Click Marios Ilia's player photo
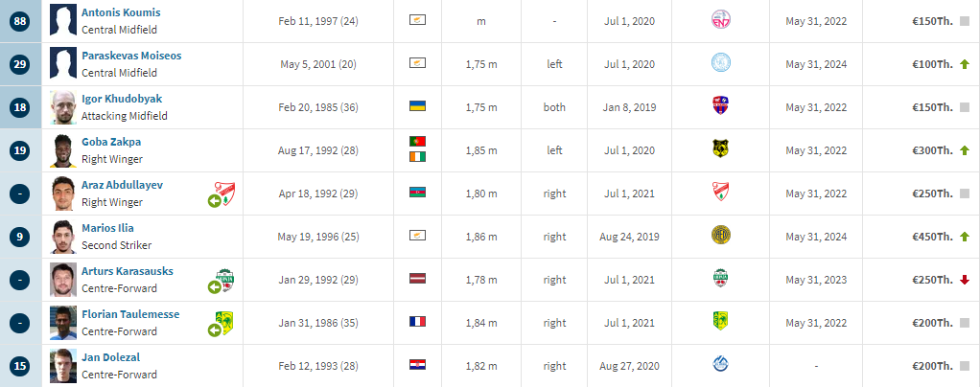 63,237
